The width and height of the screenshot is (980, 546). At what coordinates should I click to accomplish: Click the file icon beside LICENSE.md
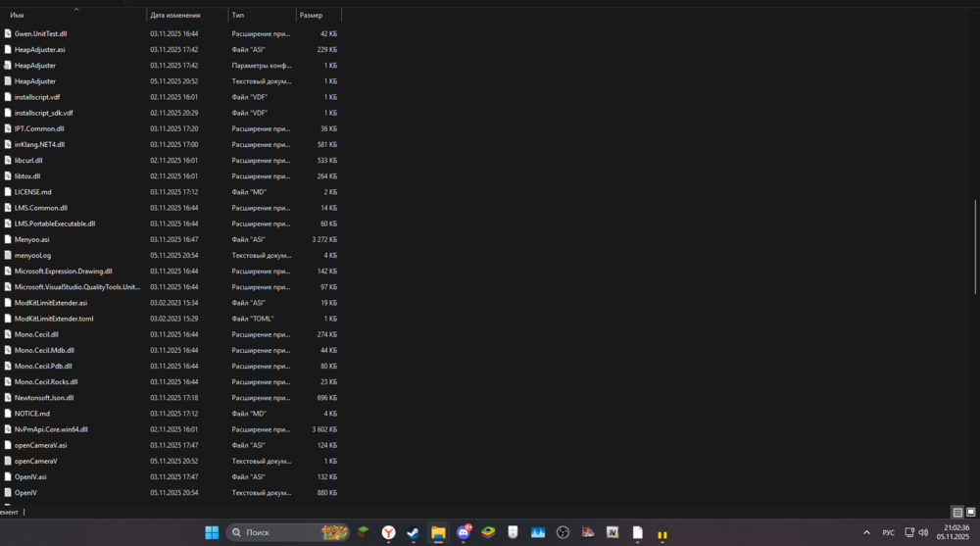[8, 192]
